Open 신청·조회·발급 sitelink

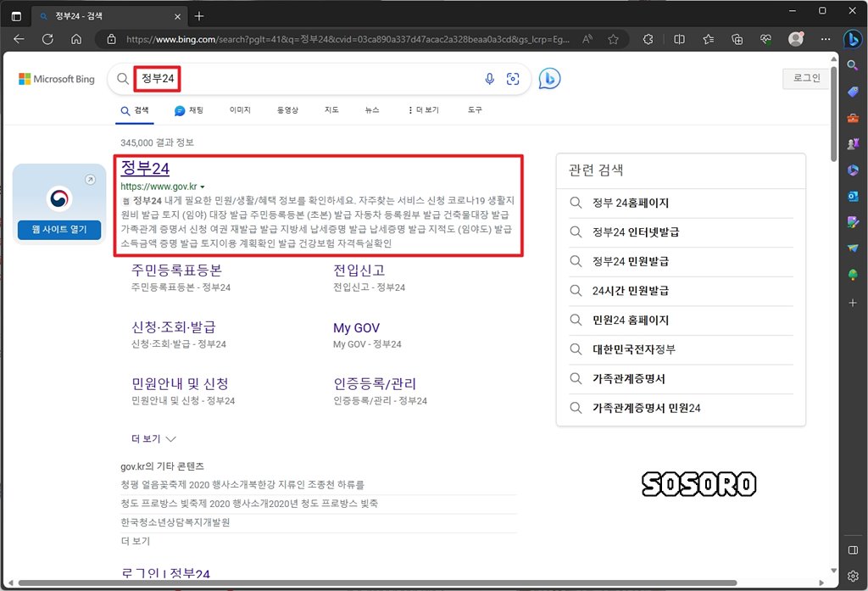173,326
